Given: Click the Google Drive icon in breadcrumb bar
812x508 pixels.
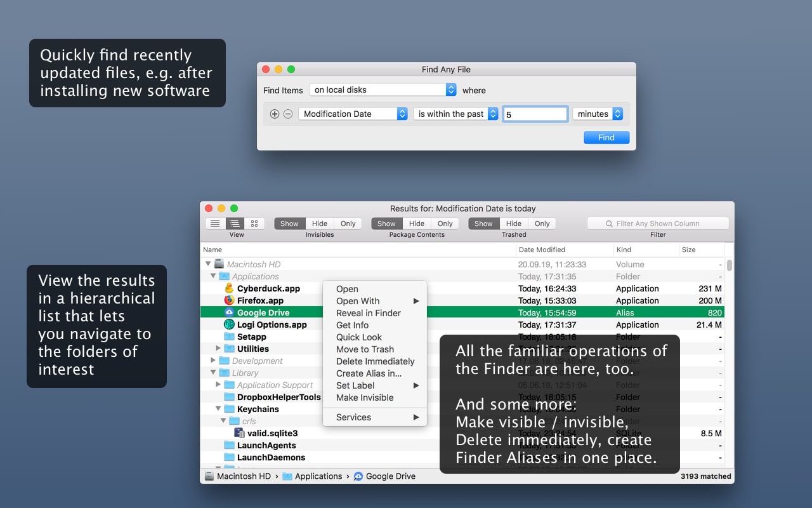Looking at the screenshot, I should (358, 476).
